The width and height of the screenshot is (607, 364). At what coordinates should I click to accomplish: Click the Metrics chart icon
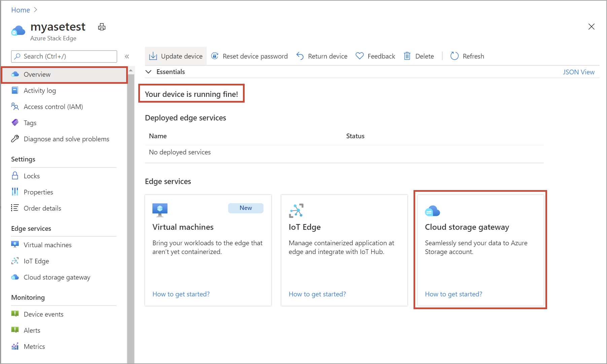click(15, 346)
